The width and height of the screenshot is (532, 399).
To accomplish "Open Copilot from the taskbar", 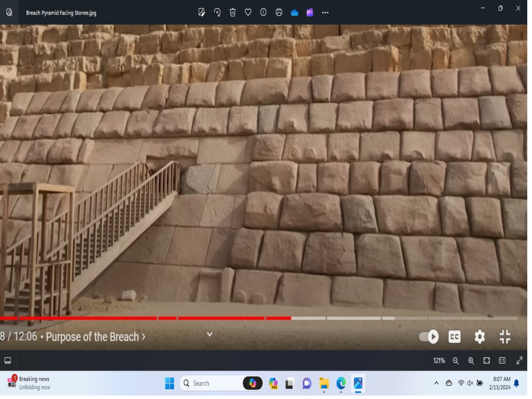I will (255, 387).
